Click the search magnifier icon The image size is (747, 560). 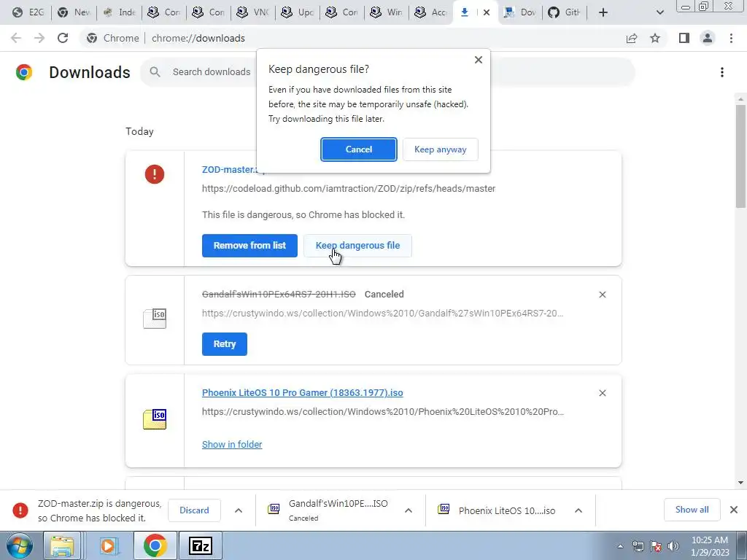155,72
